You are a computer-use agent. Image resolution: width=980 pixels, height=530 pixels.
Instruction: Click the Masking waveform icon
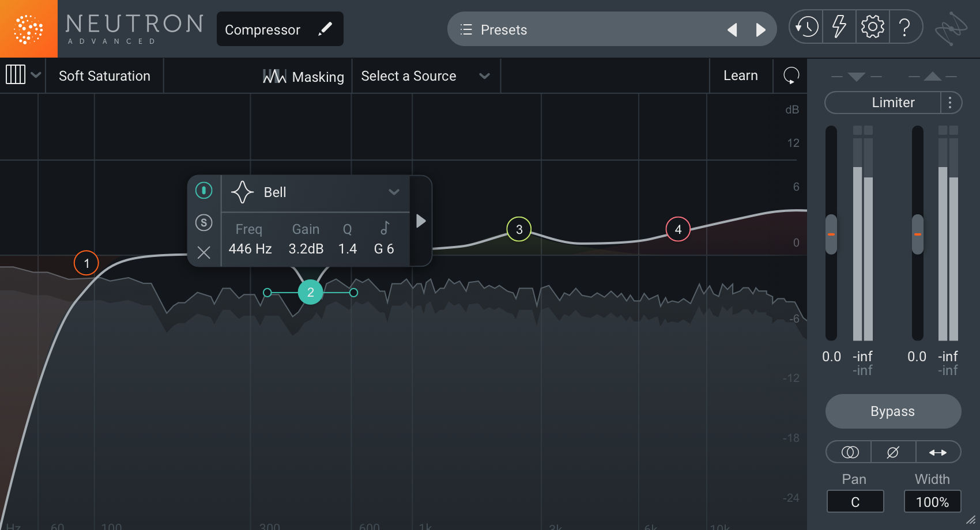(275, 75)
